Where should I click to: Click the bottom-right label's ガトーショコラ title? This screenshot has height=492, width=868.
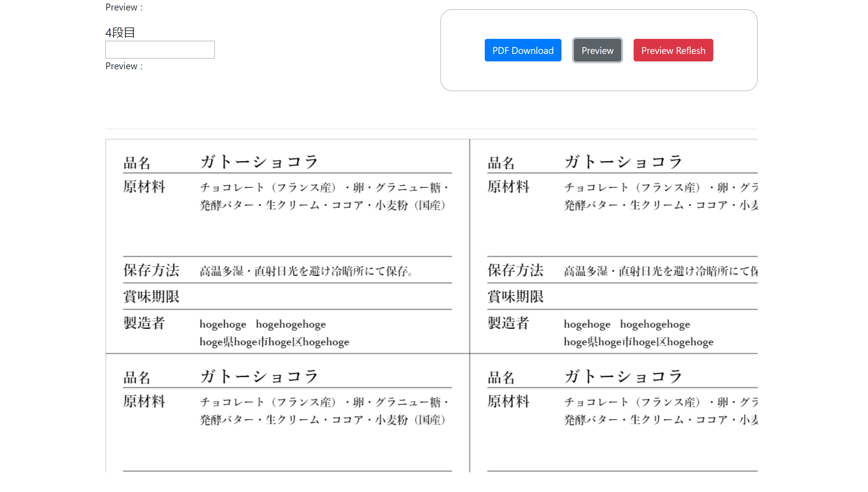[623, 376]
